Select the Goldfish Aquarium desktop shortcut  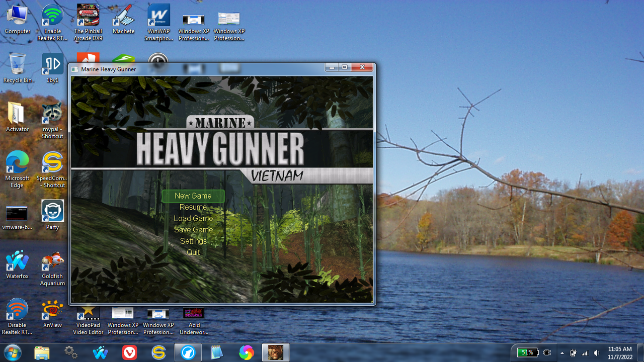click(52, 268)
